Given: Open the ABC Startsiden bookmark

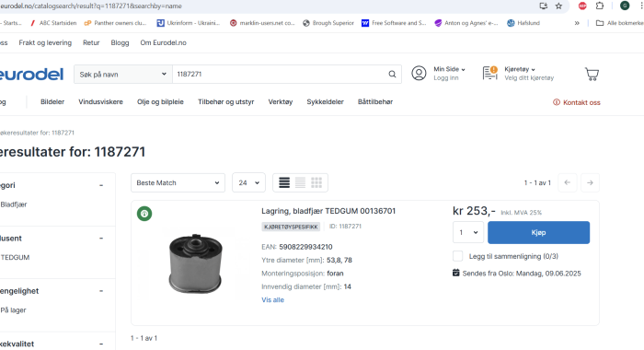Looking at the screenshot, I should (x=53, y=23).
